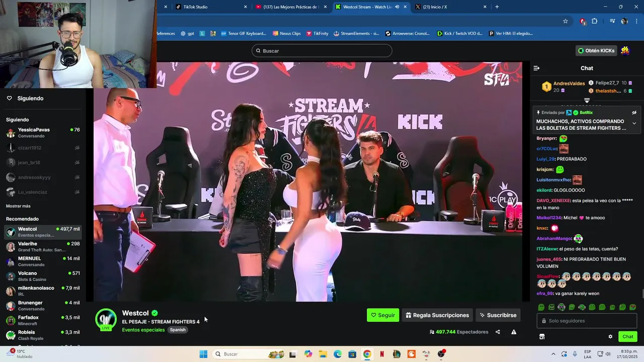This screenshot has height=362, width=644.
Task: Open Netflix from taskbar
Action: (382, 354)
